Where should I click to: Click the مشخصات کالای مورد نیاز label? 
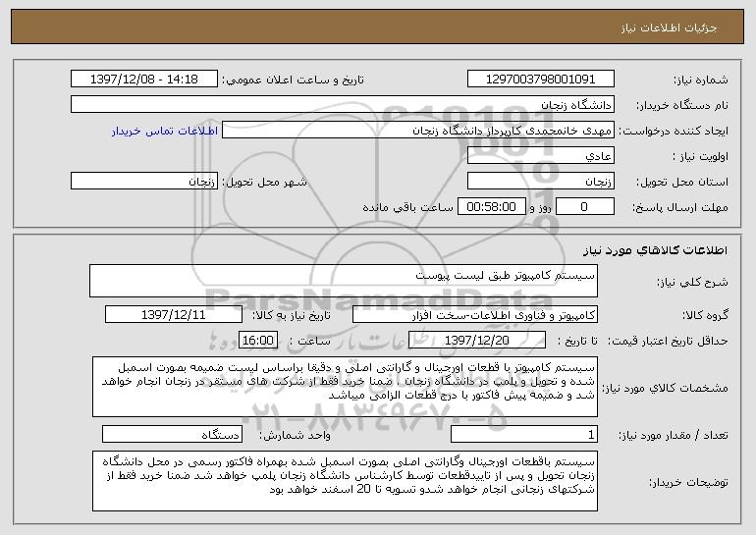(x=666, y=388)
